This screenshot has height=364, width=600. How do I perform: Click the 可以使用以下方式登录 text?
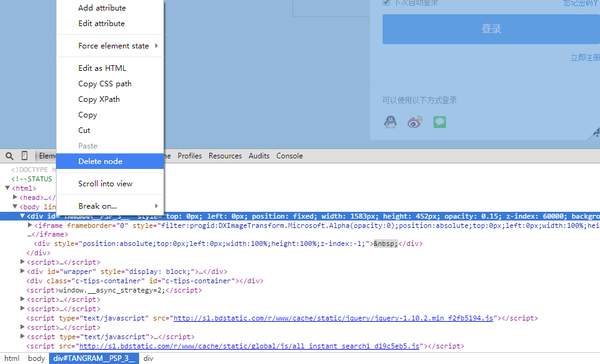pos(419,100)
